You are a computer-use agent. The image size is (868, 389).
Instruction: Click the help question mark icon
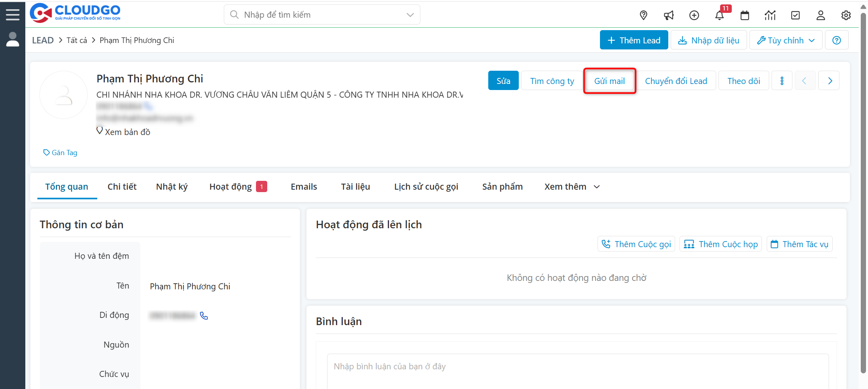tap(837, 40)
